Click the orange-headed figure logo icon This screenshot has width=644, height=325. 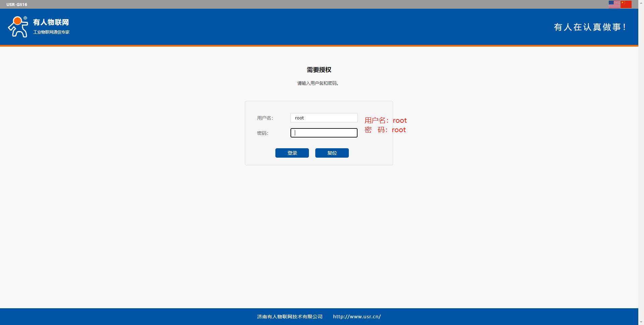18,27
